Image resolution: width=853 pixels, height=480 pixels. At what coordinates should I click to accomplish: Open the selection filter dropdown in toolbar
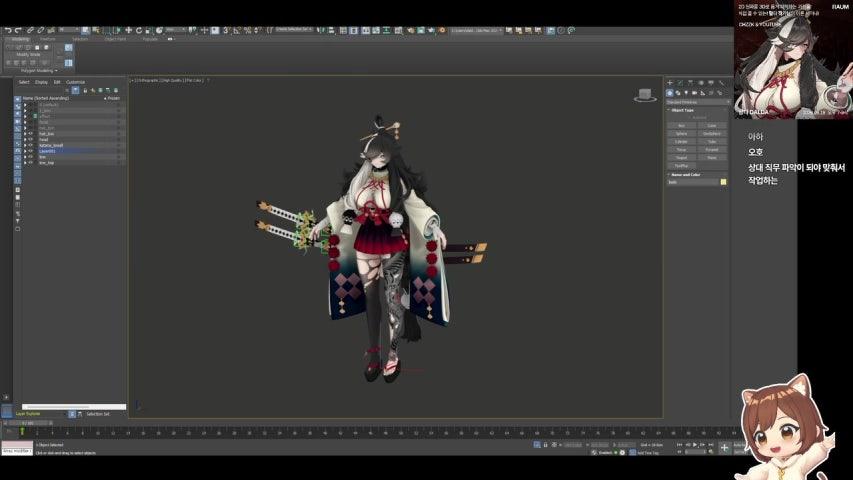pos(68,29)
